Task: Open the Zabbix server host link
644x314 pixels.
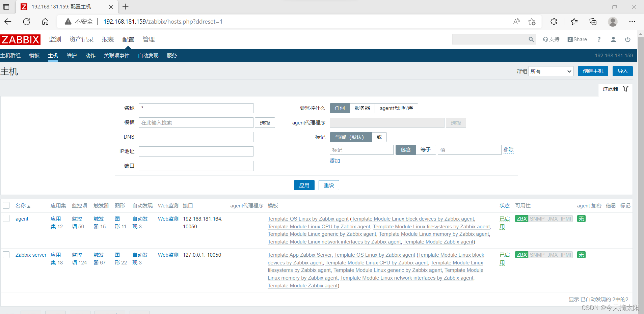Action: point(31,255)
